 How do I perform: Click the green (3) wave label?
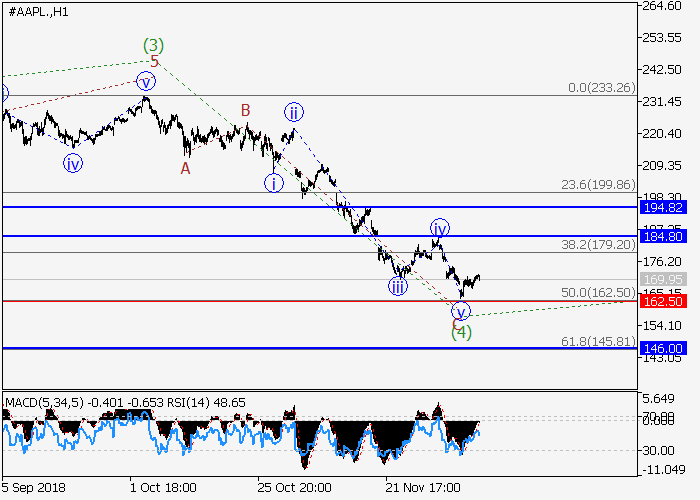pos(153,45)
